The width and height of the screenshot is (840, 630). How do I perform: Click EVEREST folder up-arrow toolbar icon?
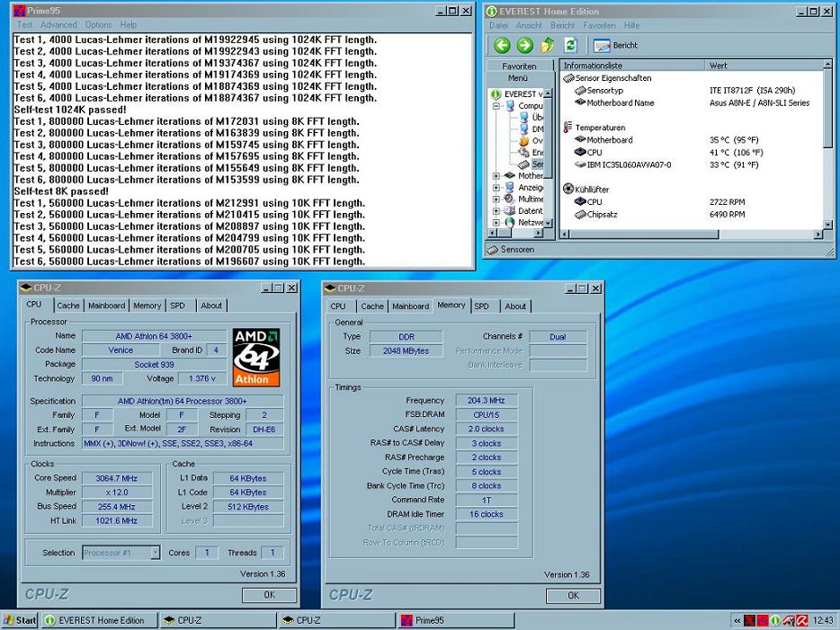pos(548,46)
